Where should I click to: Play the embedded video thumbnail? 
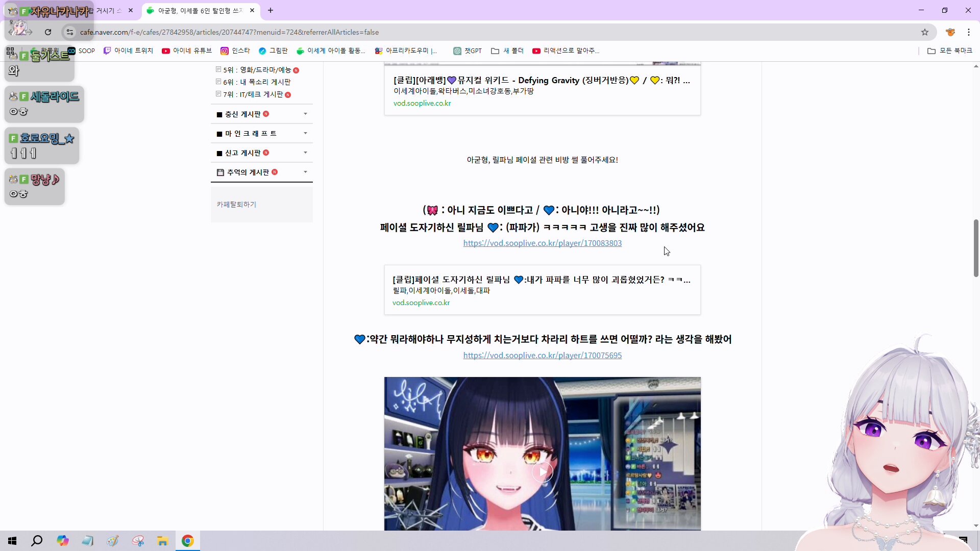click(542, 471)
